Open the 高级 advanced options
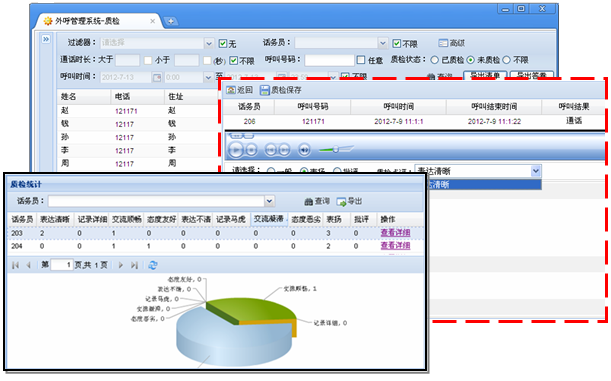The width and height of the screenshot is (611, 381). point(443,43)
